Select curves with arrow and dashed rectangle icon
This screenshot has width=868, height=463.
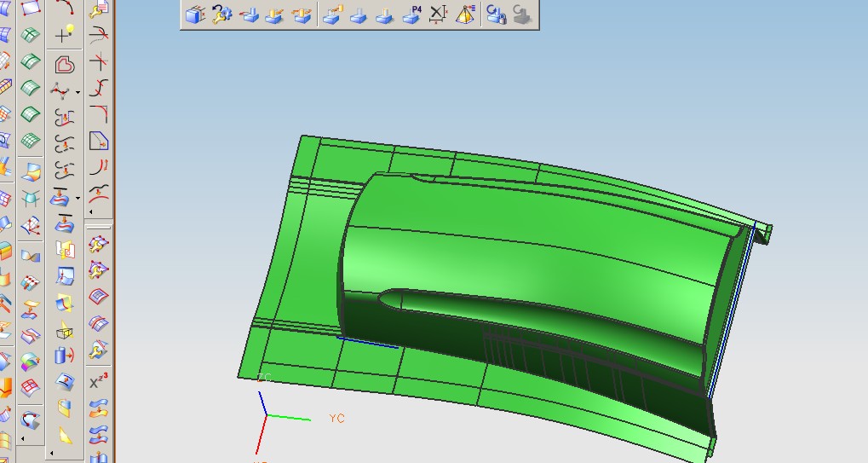[65, 118]
